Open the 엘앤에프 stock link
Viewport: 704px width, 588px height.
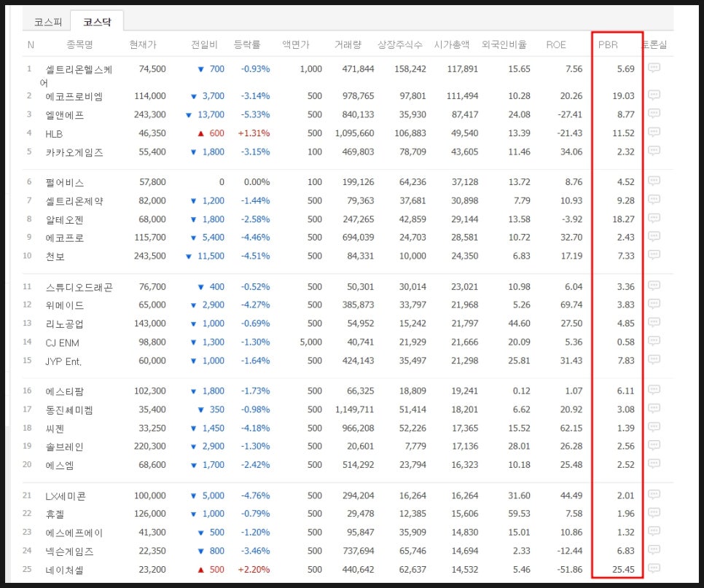click(65, 115)
